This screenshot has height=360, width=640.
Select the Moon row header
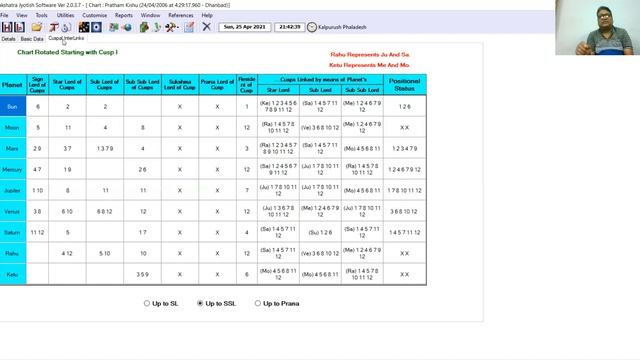pos(13,127)
